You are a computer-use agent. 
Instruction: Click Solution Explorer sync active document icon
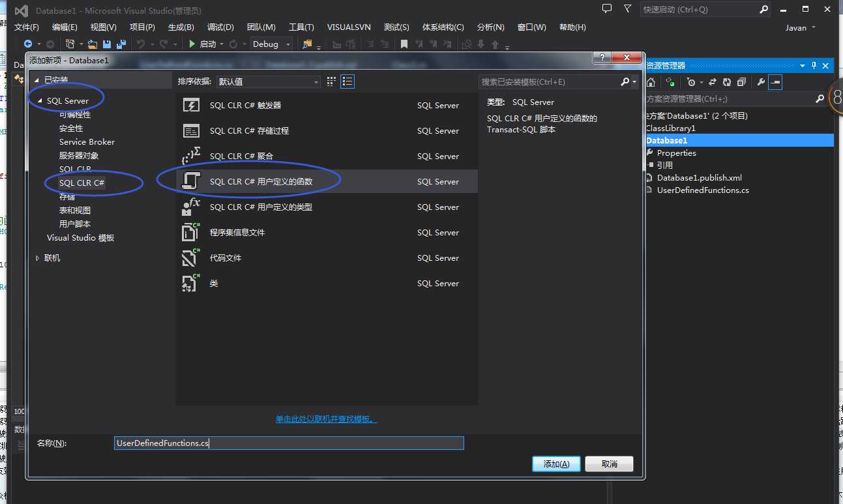point(713,82)
